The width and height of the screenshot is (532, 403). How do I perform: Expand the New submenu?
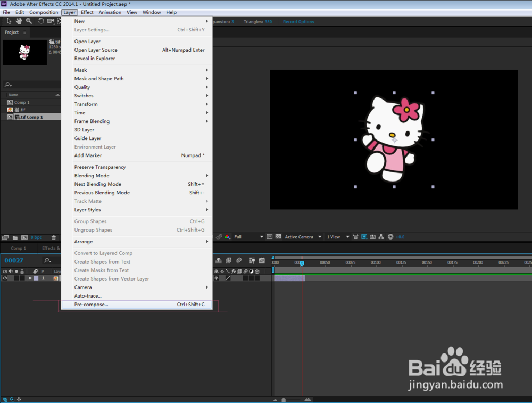click(x=137, y=21)
